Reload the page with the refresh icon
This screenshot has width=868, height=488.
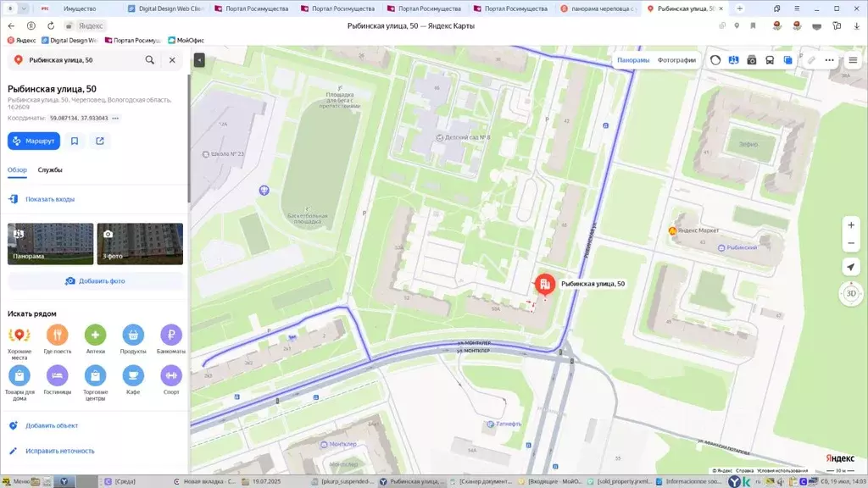(51, 26)
